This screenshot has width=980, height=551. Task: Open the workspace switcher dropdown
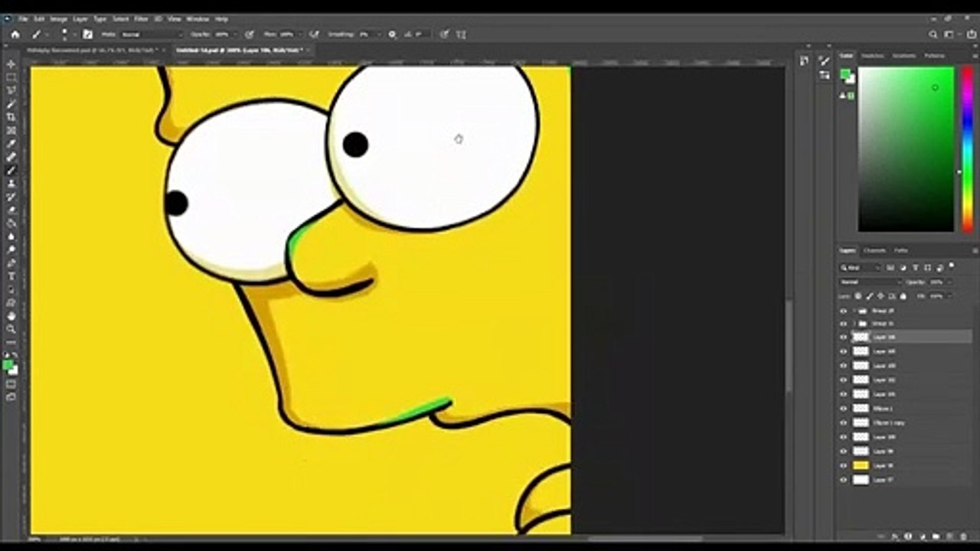(x=950, y=34)
